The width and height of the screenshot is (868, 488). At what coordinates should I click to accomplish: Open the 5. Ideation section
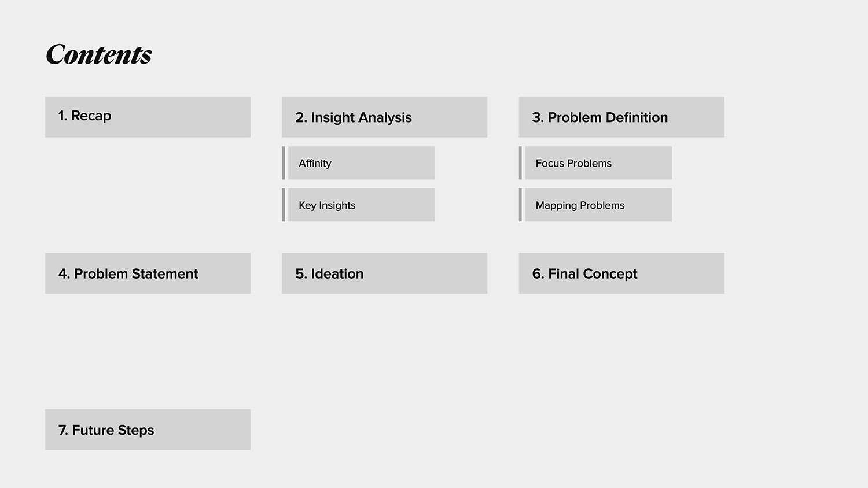[x=384, y=273]
